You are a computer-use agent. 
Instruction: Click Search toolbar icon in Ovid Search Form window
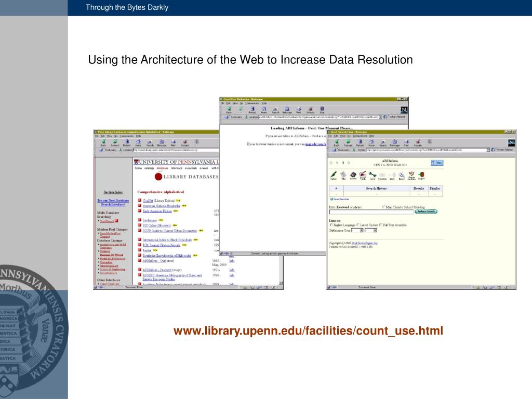point(383,142)
